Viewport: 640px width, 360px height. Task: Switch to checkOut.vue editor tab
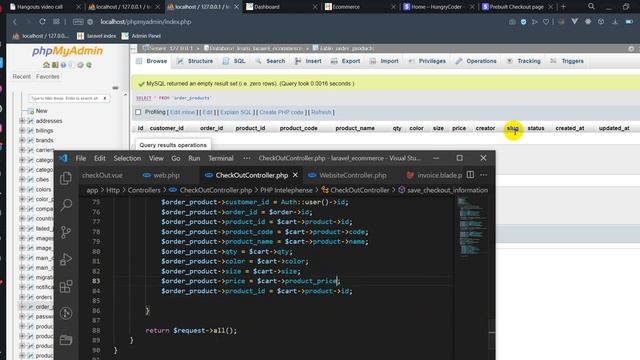pyautogui.click(x=102, y=175)
